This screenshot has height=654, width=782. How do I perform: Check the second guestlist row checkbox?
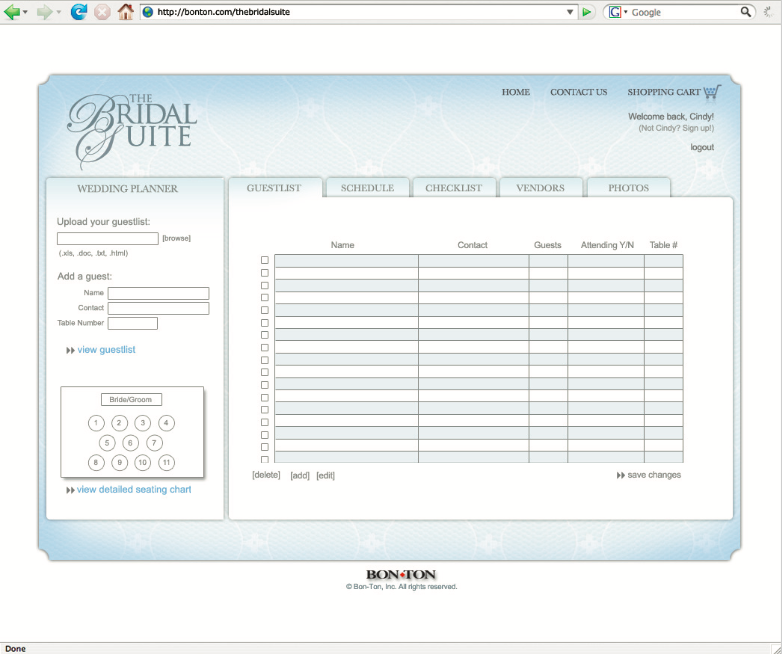click(265, 273)
